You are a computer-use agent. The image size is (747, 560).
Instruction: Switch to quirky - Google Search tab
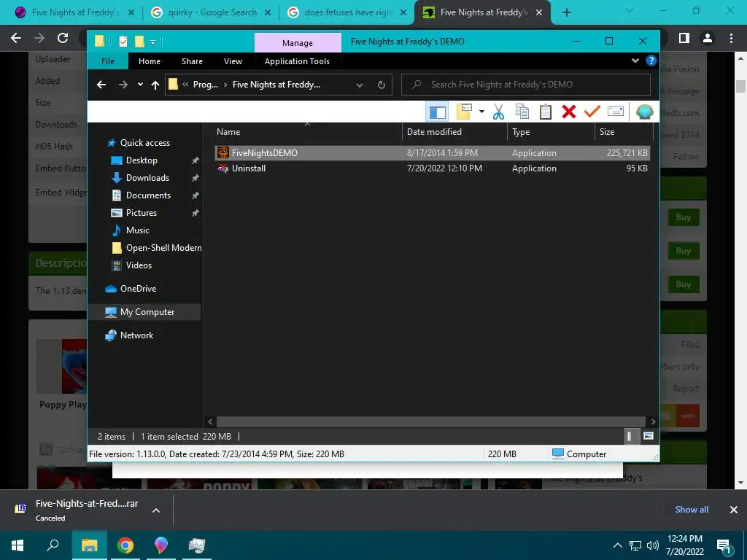[x=212, y=12]
